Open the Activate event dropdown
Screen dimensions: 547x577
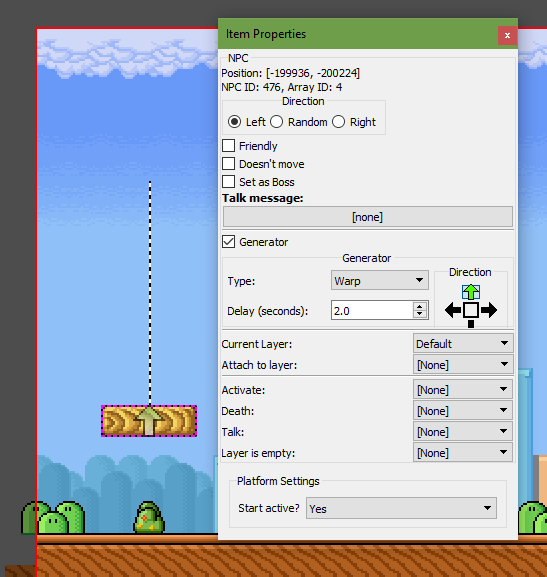coord(463,390)
